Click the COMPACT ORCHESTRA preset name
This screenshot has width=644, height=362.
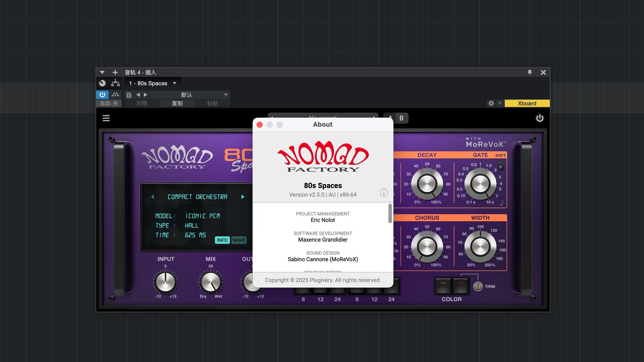(x=197, y=197)
